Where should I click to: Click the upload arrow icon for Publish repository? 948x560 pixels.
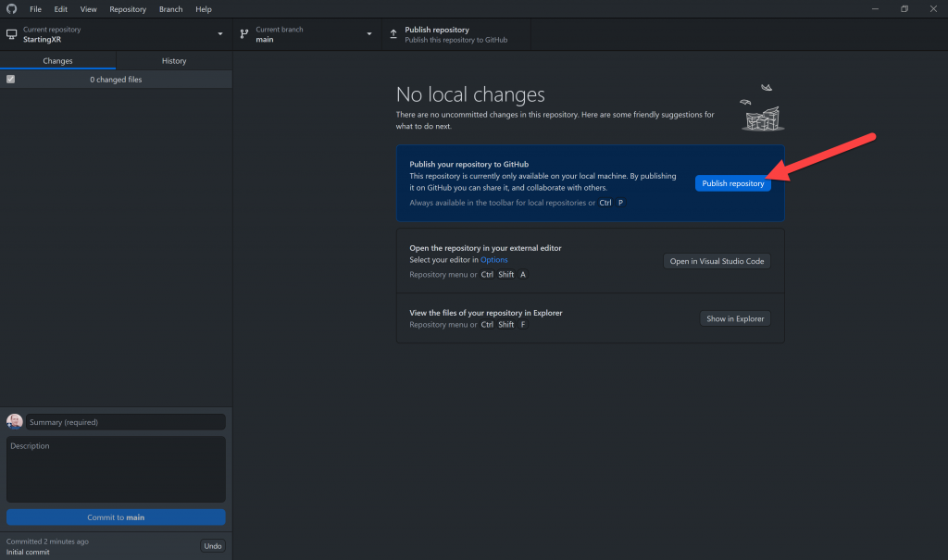coord(393,34)
